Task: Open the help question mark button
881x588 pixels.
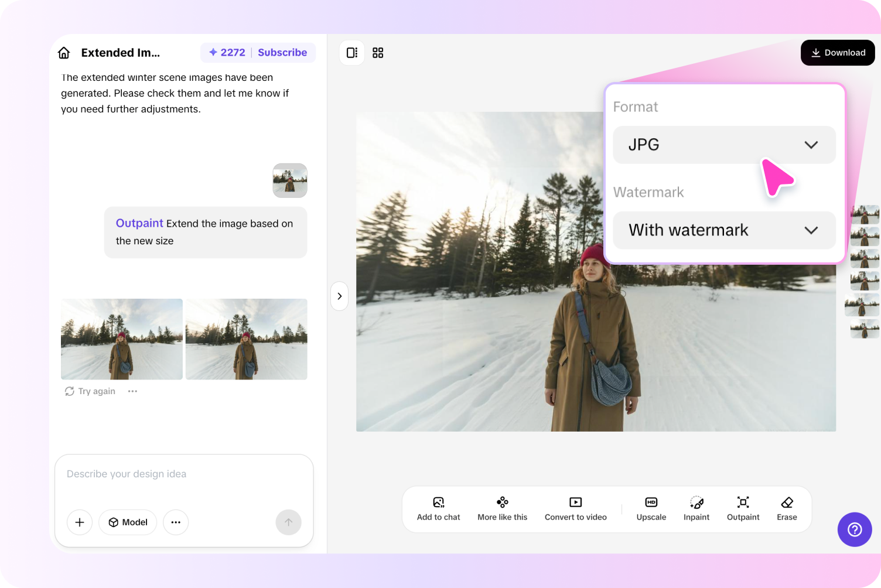Action: pyautogui.click(x=855, y=529)
